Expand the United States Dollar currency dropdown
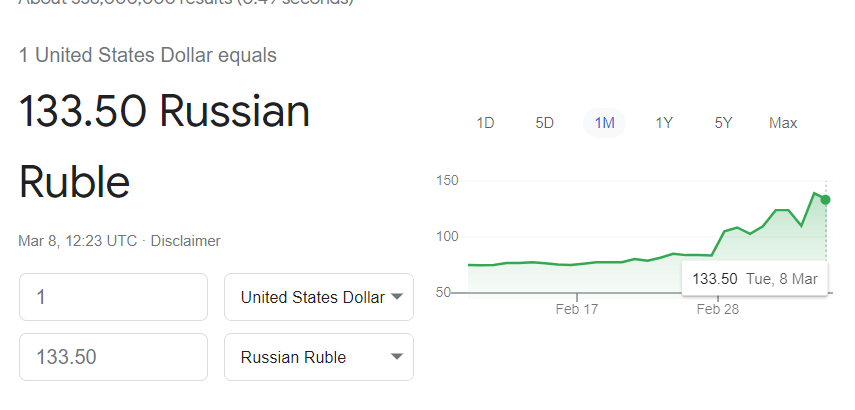 (x=318, y=297)
